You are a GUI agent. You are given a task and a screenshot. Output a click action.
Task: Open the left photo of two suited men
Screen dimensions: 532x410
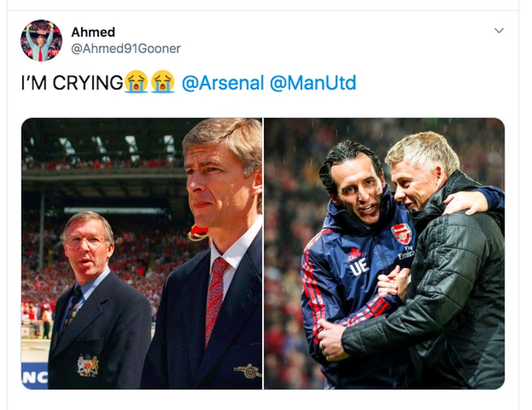[142, 253]
